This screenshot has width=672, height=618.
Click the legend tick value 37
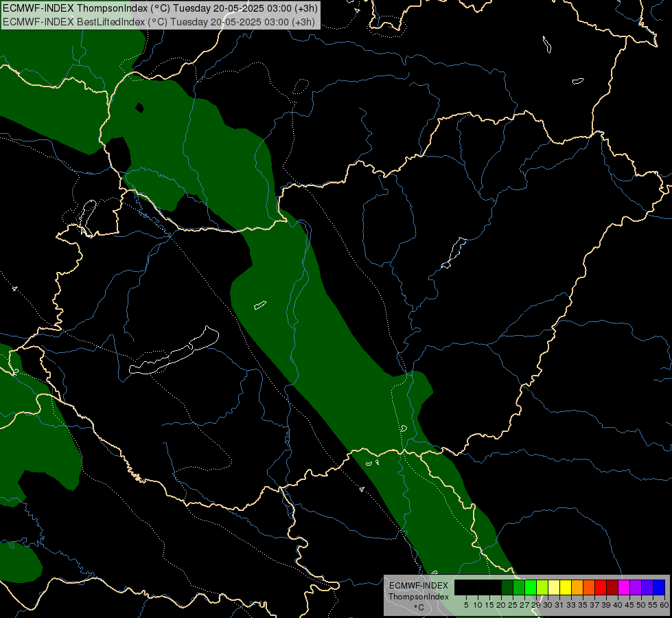coord(594,605)
